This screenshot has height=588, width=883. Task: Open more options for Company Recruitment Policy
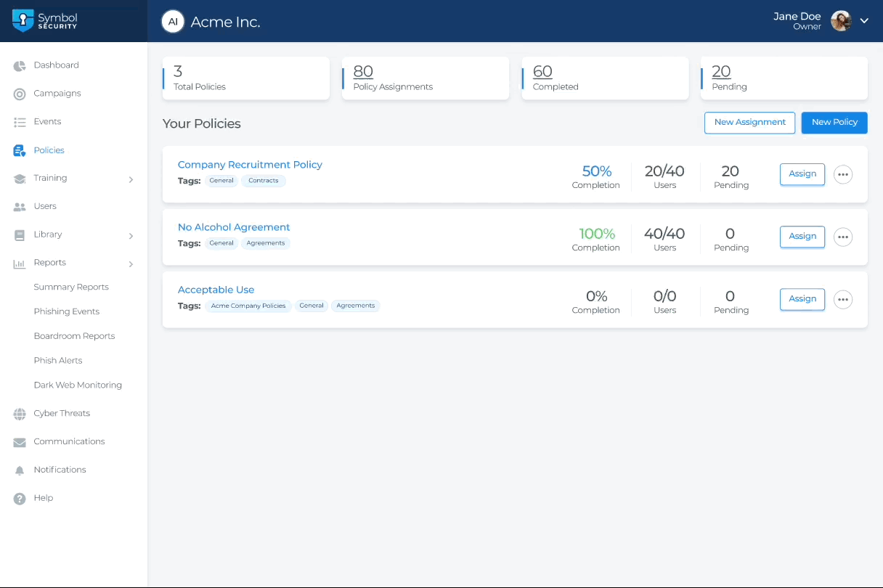pos(842,174)
